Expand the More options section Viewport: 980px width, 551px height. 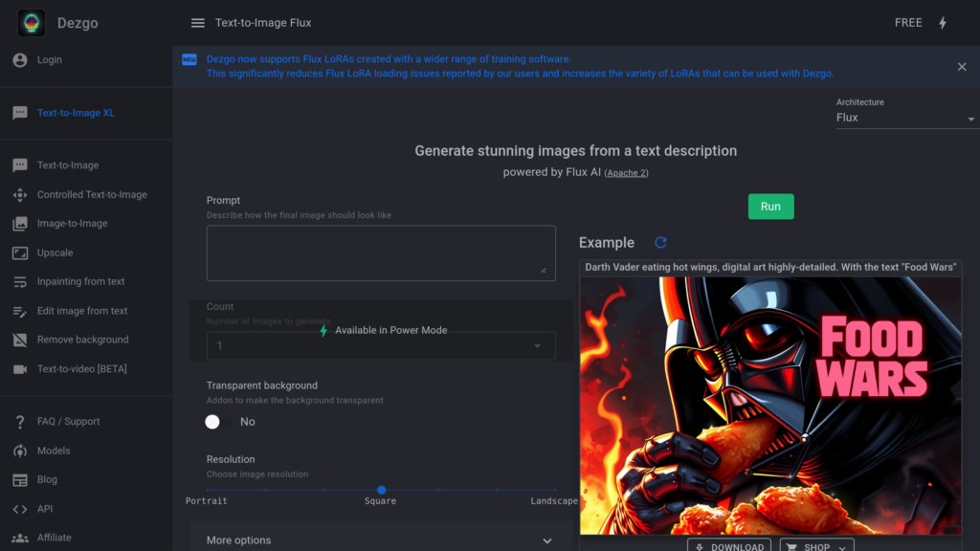[381, 540]
